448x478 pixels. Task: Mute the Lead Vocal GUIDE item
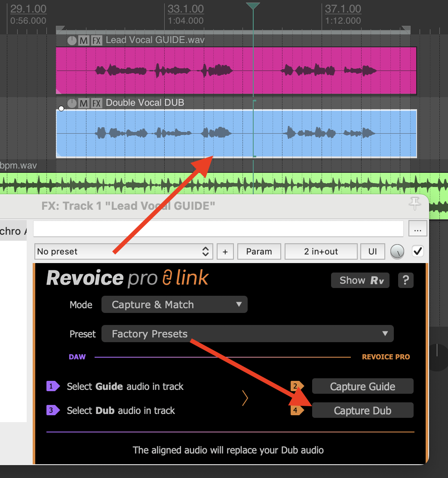[84, 40]
